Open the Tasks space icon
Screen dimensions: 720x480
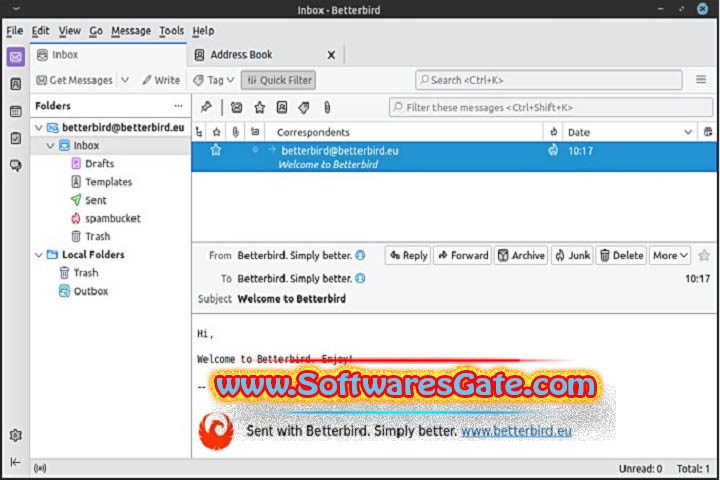pyautogui.click(x=16, y=138)
